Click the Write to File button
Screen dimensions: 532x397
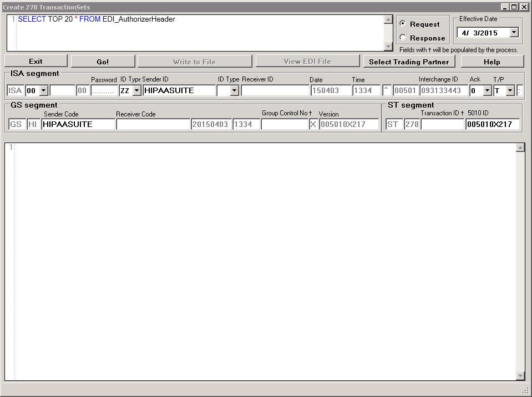(x=195, y=61)
